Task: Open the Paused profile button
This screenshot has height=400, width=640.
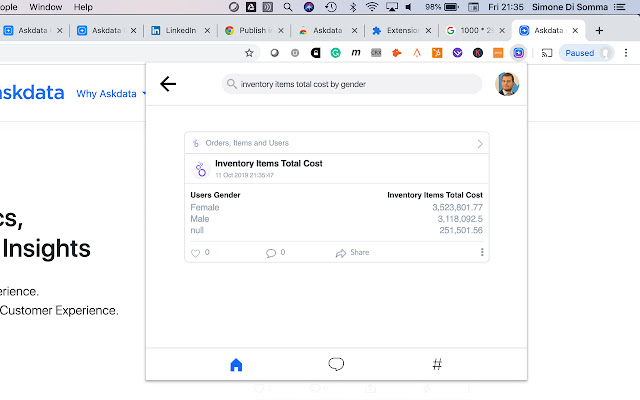Action: (x=586, y=53)
